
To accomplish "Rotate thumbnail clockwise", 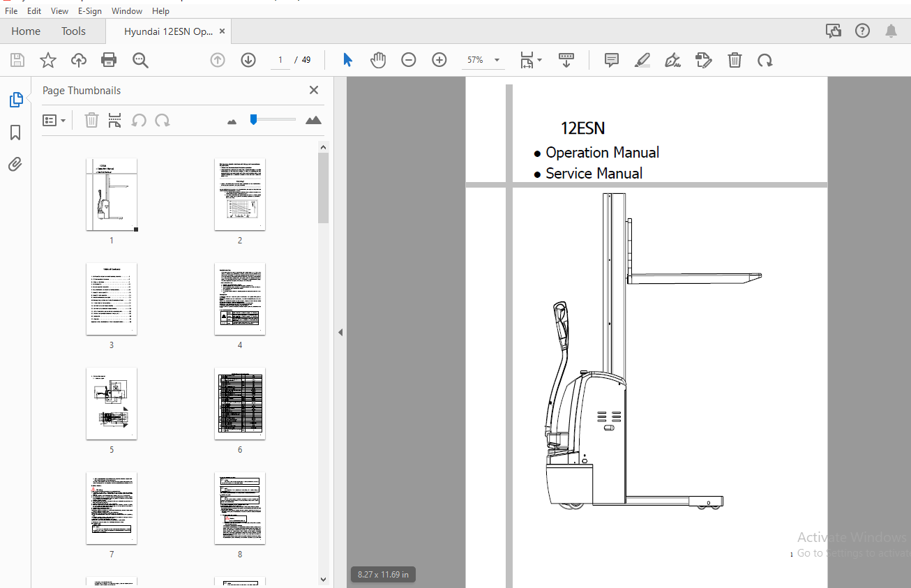I will pyautogui.click(x=163, y=120).
